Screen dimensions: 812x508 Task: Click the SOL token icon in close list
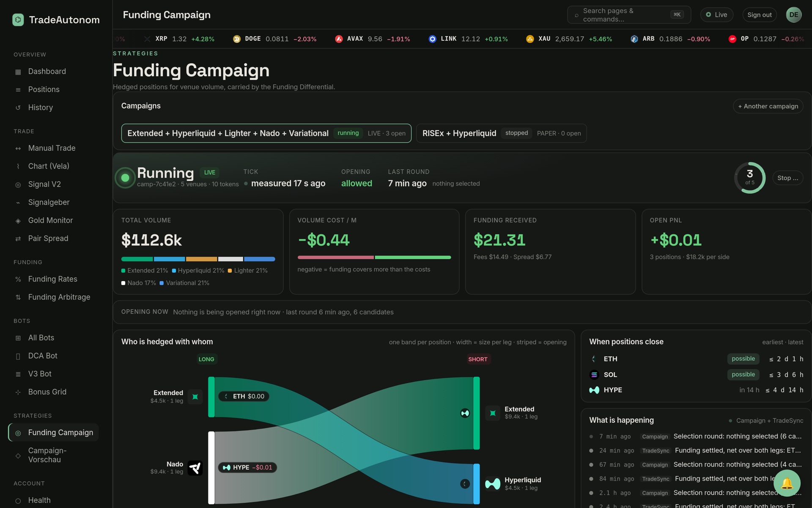[x=594, y=375]
